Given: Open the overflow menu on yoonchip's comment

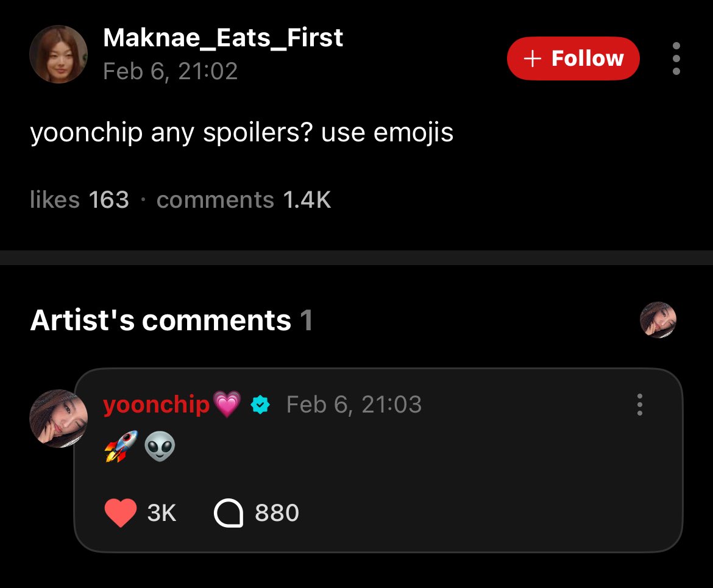Looking at the screenshot, I should click(639, 405).
